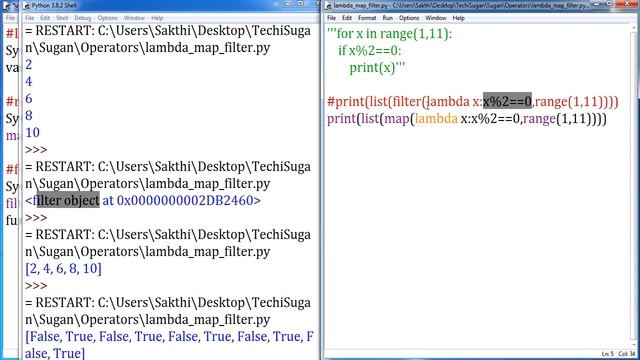Click output value '10' in shell

click(x=32, y=132)
